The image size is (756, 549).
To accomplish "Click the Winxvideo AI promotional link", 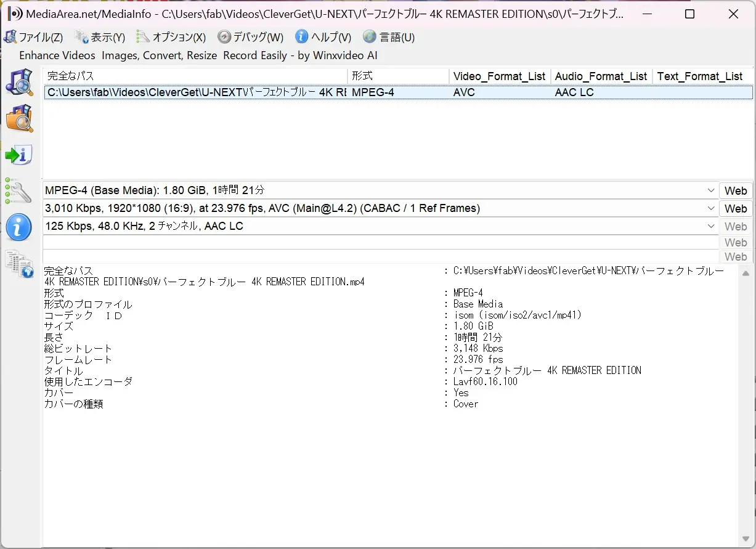I will pos(198,55).
